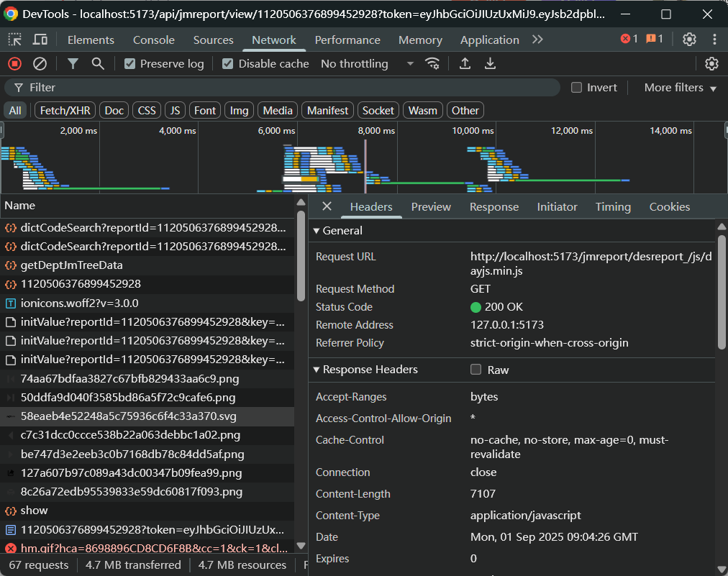The height and width of the screenshot is (576, 728).
Task: Click the Chrome icon in title bar
Action: 10,14
